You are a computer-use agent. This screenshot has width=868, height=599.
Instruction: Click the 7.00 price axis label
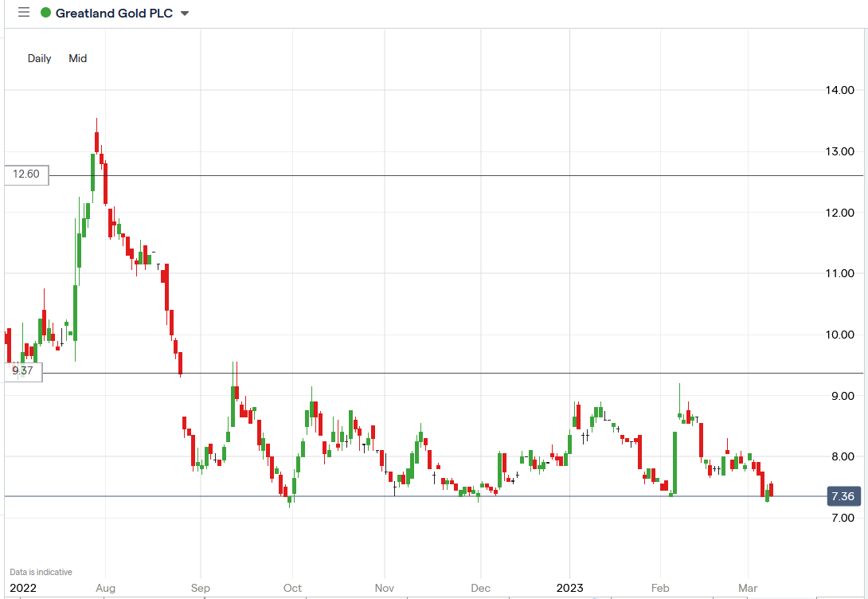[x=843, y=519]
